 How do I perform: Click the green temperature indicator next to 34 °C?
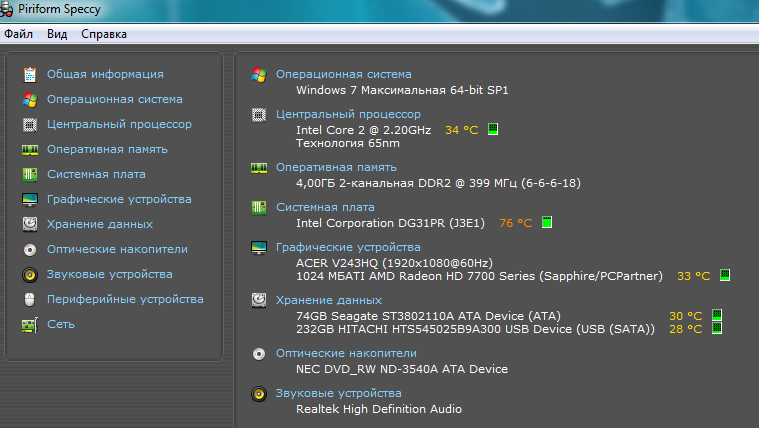coord(493,129)
